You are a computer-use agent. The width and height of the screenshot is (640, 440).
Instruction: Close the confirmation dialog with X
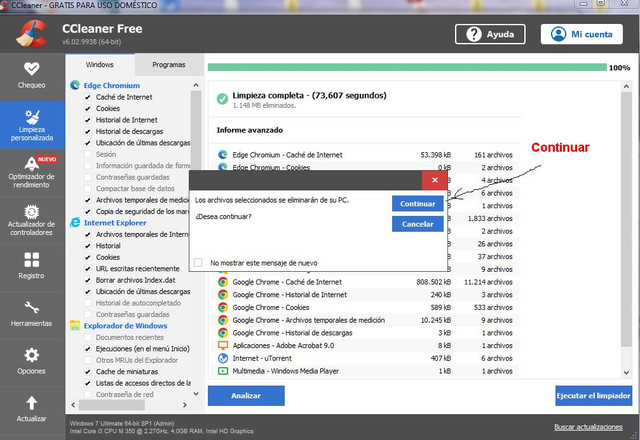[435, 180]
